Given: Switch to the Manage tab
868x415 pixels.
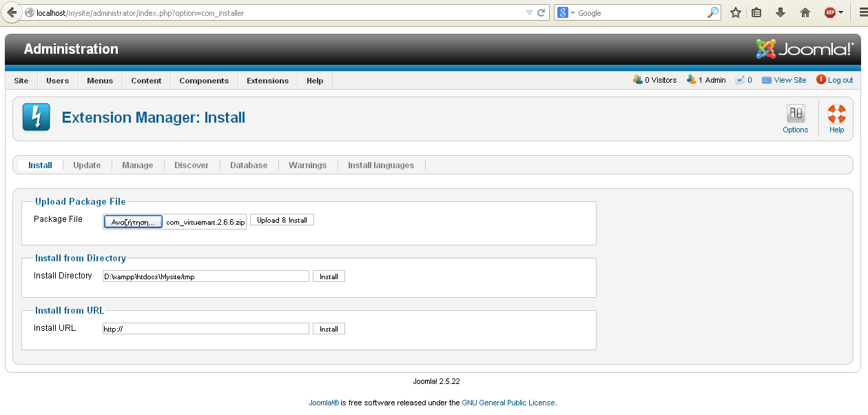Looking at the screenshot, I should (x=138, y=165).
